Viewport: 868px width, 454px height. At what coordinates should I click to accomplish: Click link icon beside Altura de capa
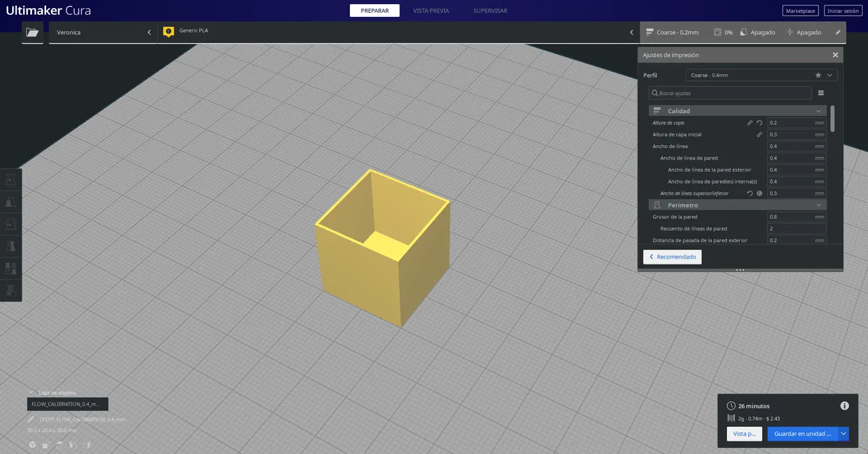[x=750, y=123]
